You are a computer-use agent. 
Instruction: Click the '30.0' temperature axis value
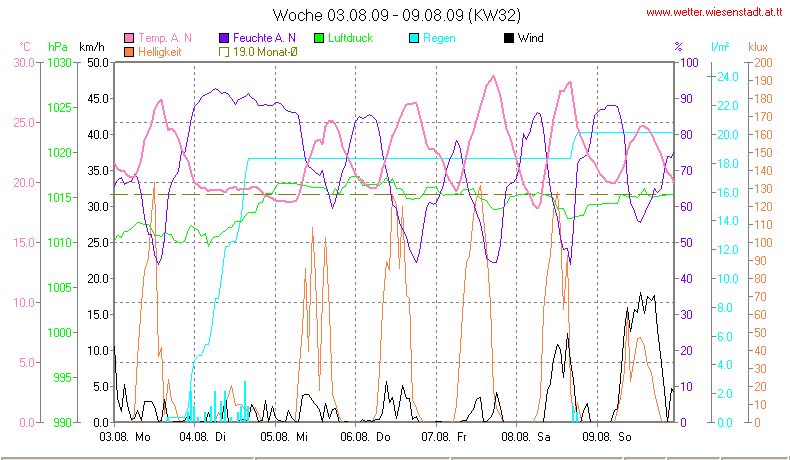(24, 63)
